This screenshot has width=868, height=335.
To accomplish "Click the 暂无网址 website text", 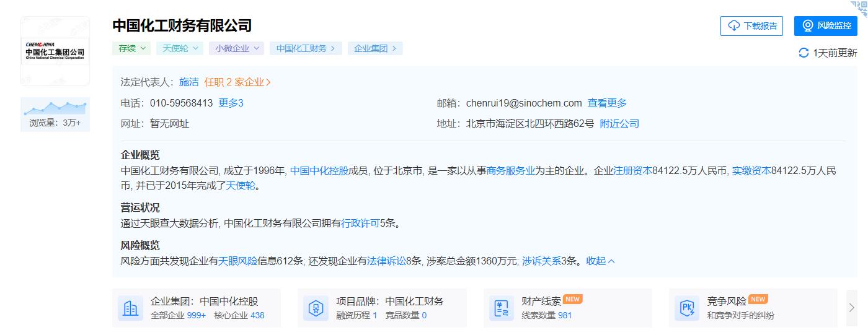I will click(169, 124).
